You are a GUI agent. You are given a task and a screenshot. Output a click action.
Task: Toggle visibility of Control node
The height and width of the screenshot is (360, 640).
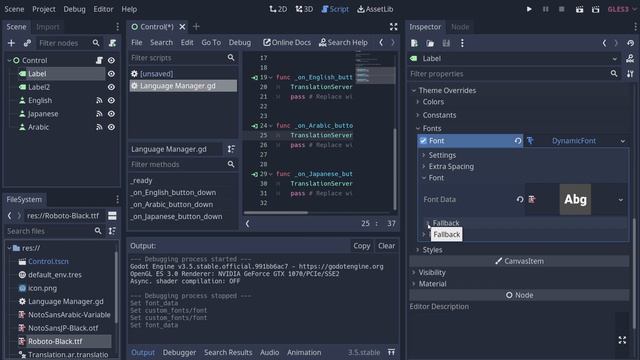(x=111, y=60)
